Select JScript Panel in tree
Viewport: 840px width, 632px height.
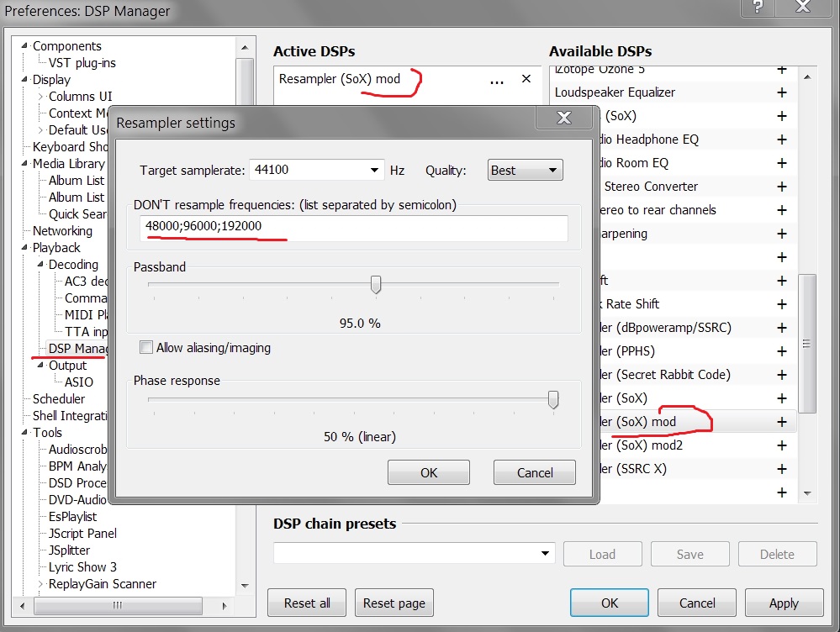[82, 534]
